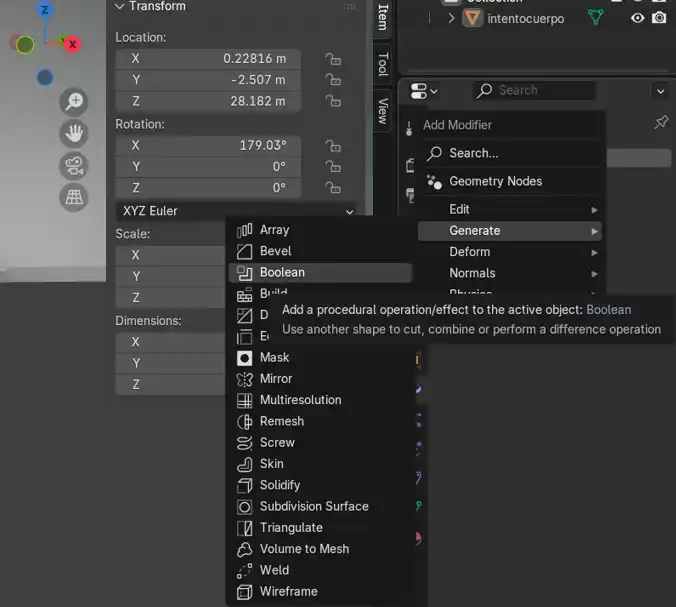Click the Dimensions X field
This screenshot has height=607, width=676.
pyautogui.click(x=170, y=342)
